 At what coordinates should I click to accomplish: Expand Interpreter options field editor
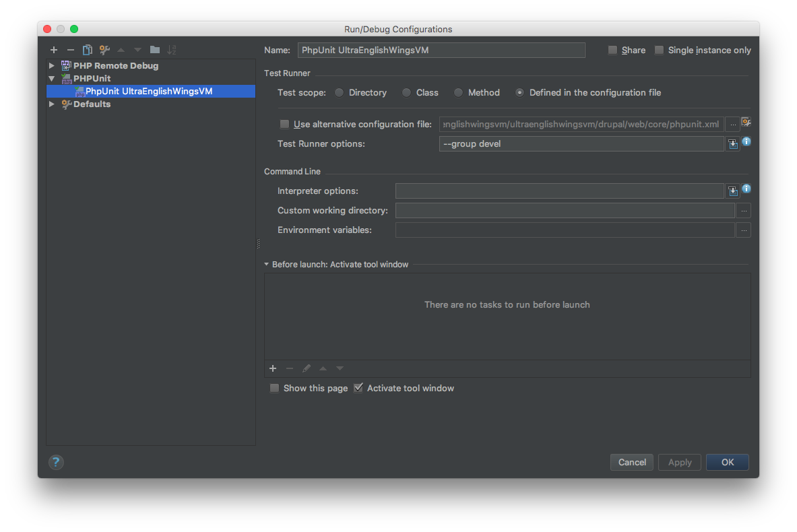(732, 191)
